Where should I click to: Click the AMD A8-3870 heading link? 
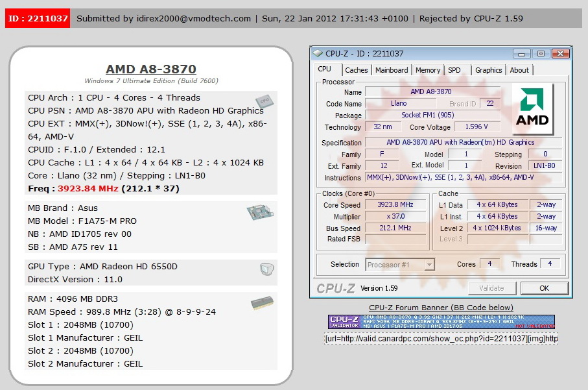click(x=151, y=69)
